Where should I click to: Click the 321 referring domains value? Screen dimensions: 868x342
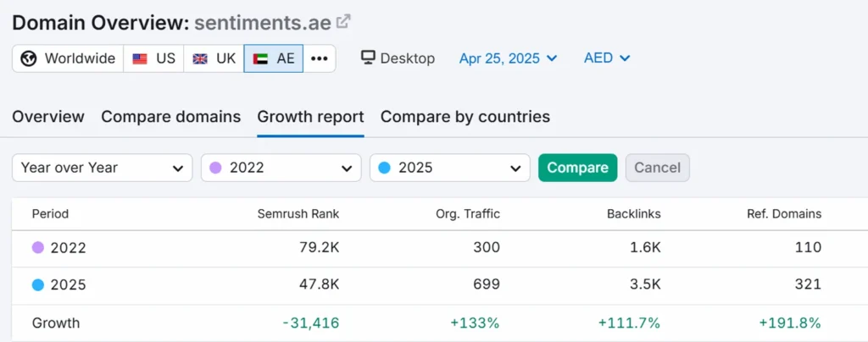[809, 285]
